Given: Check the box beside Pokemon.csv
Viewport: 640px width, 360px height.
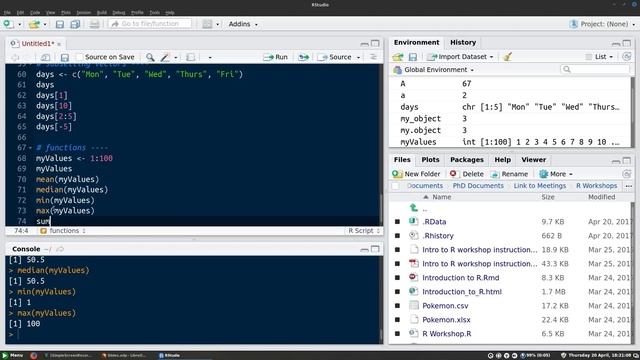Looking at the screenshot, I should tap(397, 306).
